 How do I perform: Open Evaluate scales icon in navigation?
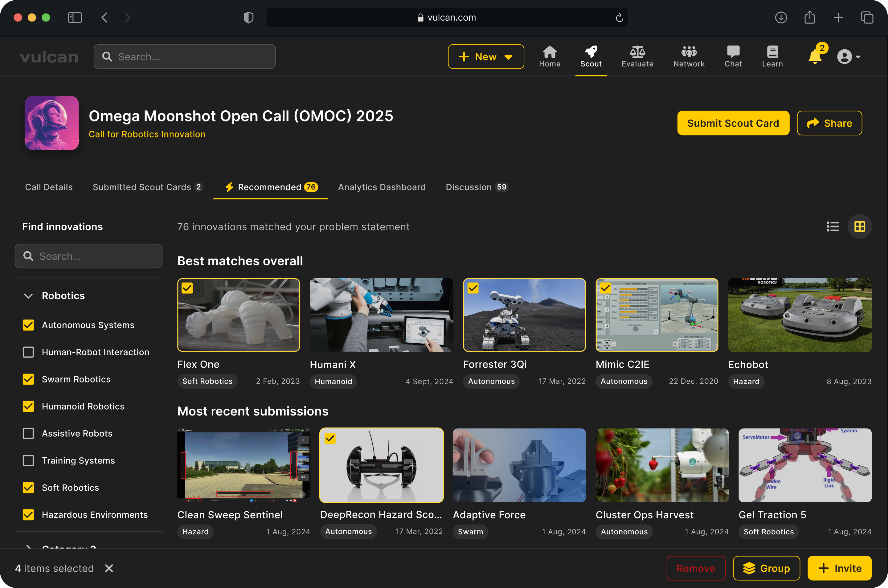coord(637,51)
